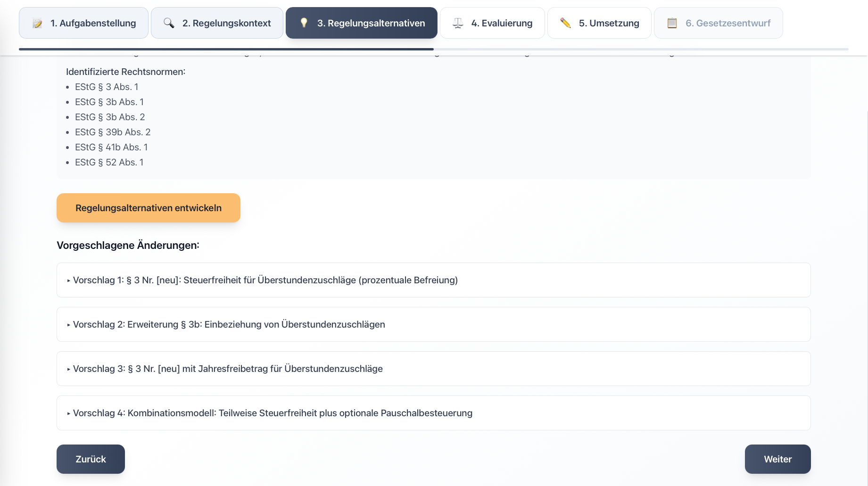Click list entry EStG § 41b Abs. 1
The width and height of the screenshot is (868, 486).
(111, 147)
